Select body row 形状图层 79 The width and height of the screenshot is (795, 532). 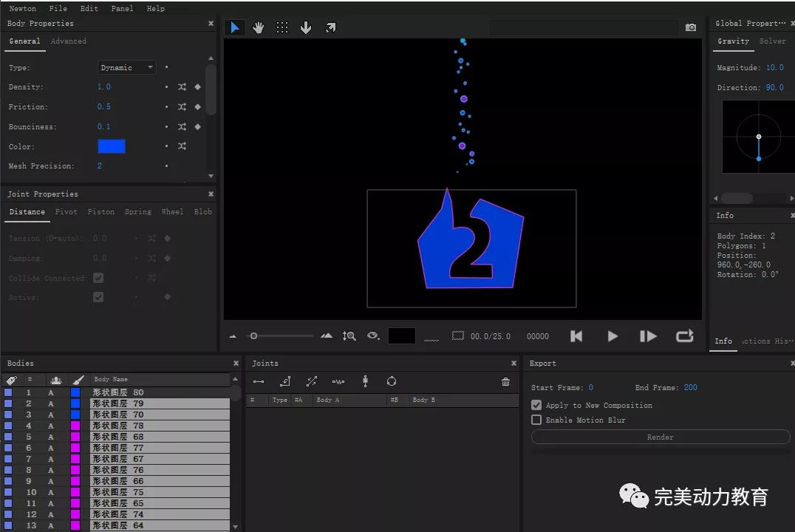point(159,403)
